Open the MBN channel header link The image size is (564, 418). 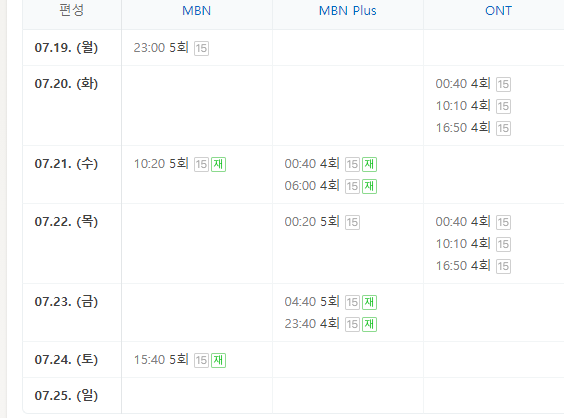pyautogui.click(x=196, y=11)
